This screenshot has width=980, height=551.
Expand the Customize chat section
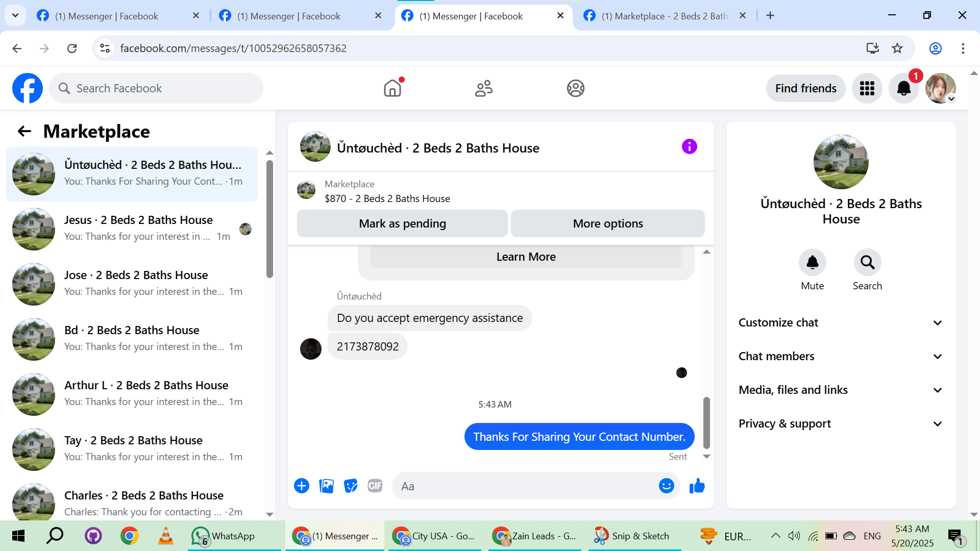(841, 322)
